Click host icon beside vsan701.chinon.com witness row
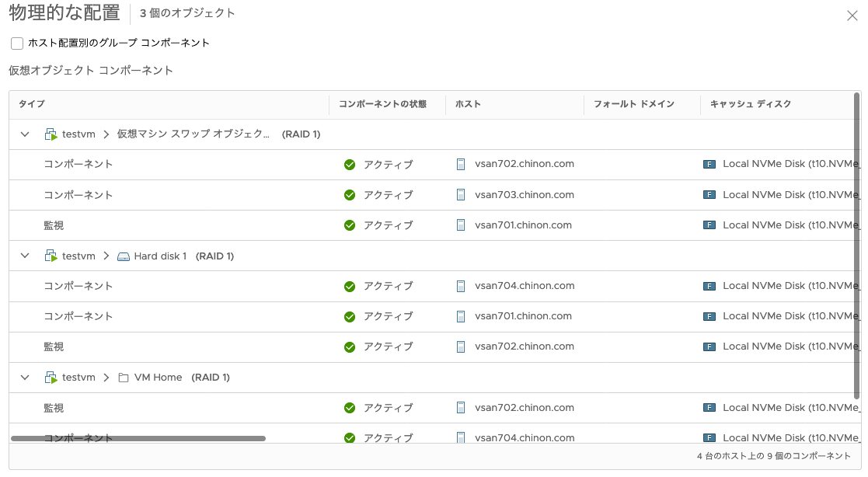Image resolution: width=868 pixels, height=477 pixels. pyautogui.click(x=461, y=225)
